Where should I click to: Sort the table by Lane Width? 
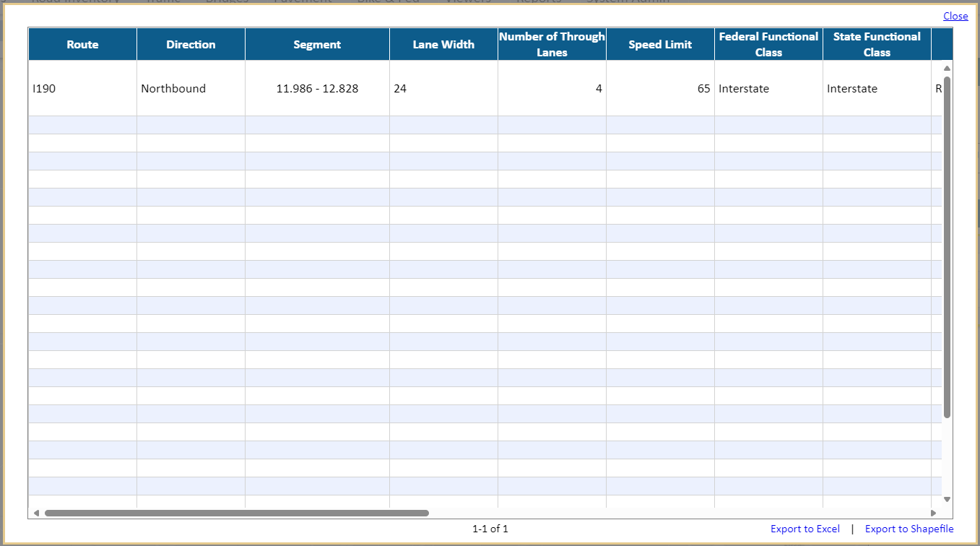click(443, 44)
